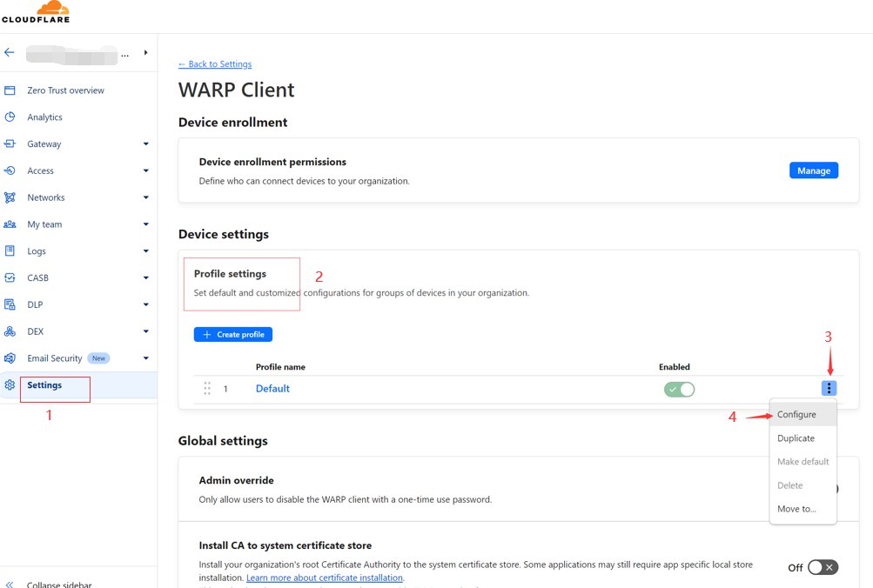This screenshot has height=588, width=873.
Task: Click three-dot menu for Default profile
Action: (829, 389)
